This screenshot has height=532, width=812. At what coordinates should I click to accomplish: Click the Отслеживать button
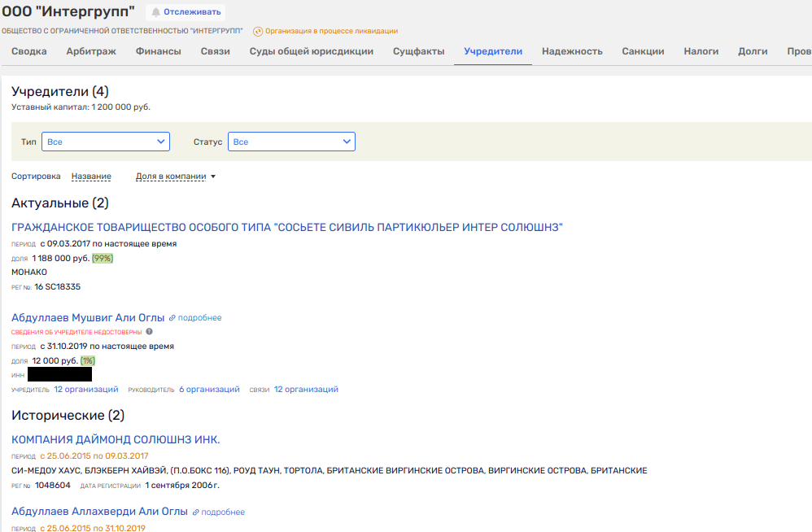click(186, 12)
